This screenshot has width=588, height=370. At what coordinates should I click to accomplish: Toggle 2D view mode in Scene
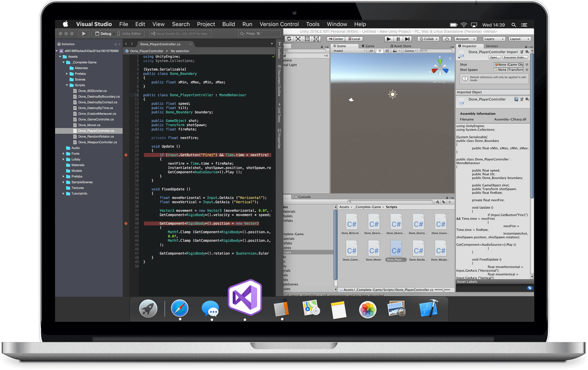click(371, 50)
